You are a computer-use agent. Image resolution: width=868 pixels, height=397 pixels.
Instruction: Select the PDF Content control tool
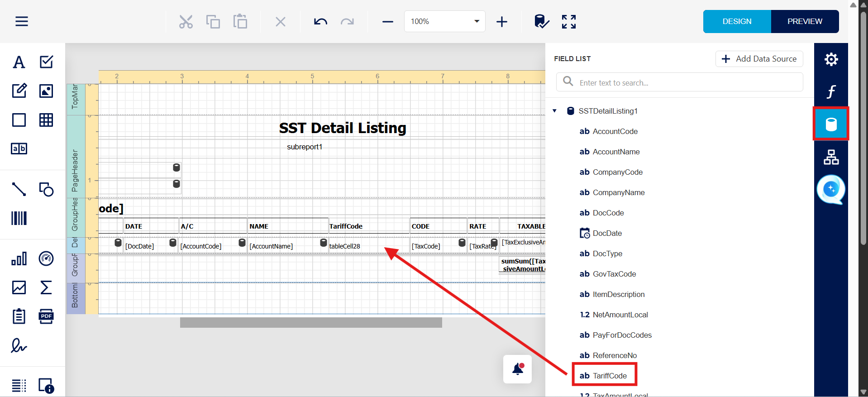coord(46,316)
